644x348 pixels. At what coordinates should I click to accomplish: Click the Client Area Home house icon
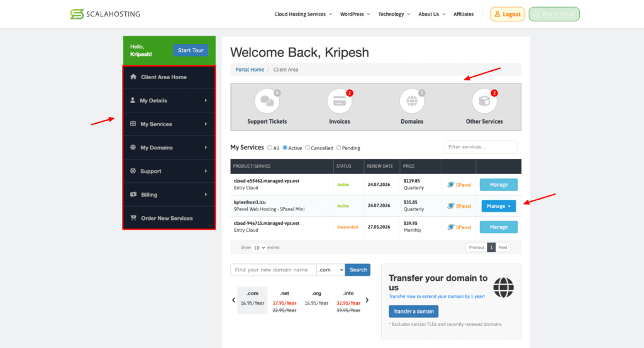(x=133, y=77)
